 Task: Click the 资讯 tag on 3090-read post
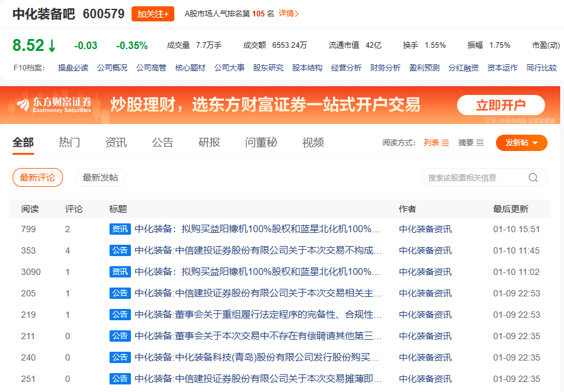[x=120, y=272]
